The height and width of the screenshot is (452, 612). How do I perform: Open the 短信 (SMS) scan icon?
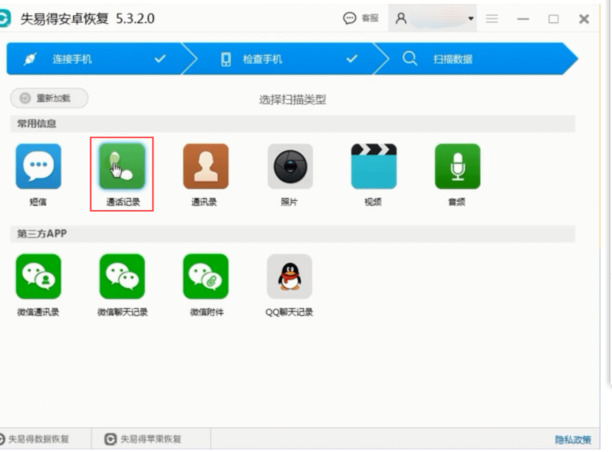[x=38, y=167]
